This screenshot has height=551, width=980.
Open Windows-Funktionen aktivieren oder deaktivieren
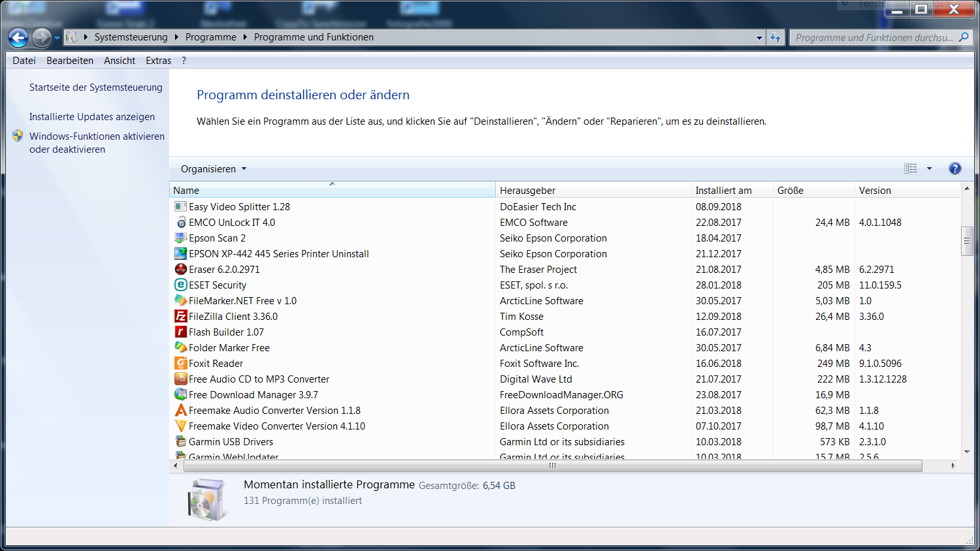click(x=97, y=142)
